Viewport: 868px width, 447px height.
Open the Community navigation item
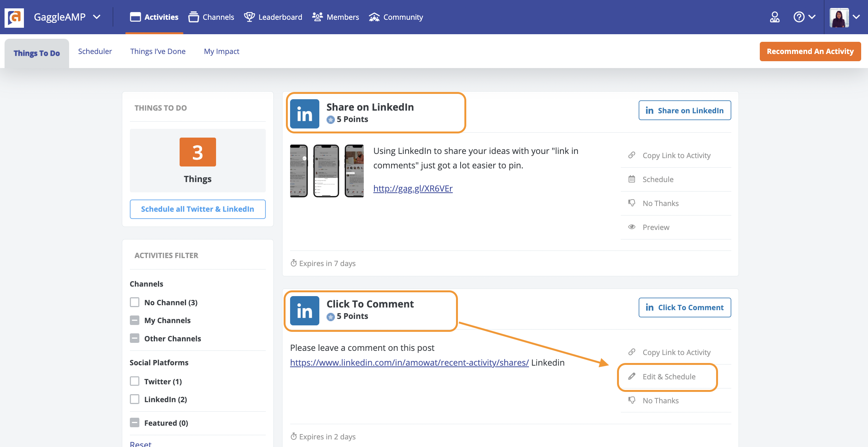(x=396, y=17)
